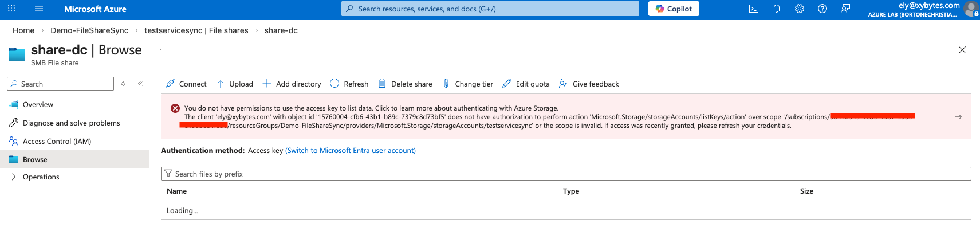Collapse the sidebar menu chevrons
This screenshot has width=980, height=239.
coord(140,84)
